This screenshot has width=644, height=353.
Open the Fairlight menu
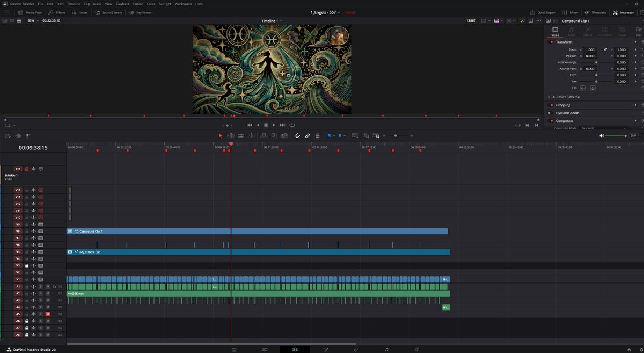pyautogui.click(x=165, y=4)
